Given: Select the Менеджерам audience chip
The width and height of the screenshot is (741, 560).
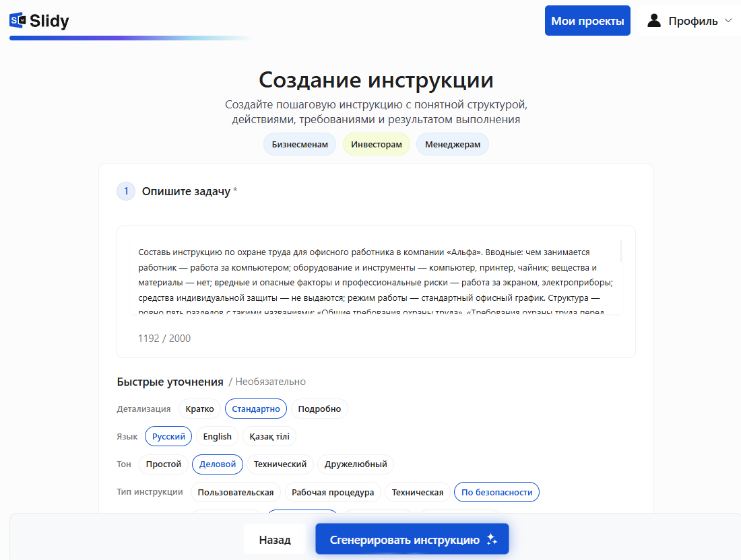Looking at the screenshot, I should click(452, 144).
